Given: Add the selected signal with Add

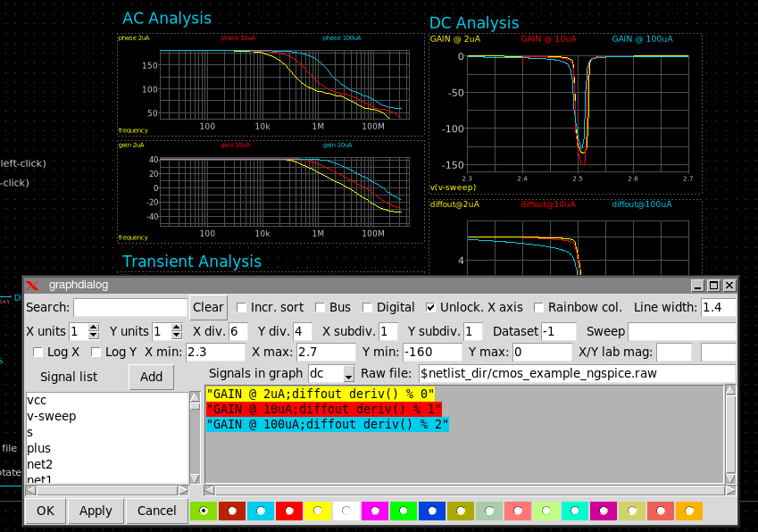Looking at the screenshot, I should [x=151, y=377].
